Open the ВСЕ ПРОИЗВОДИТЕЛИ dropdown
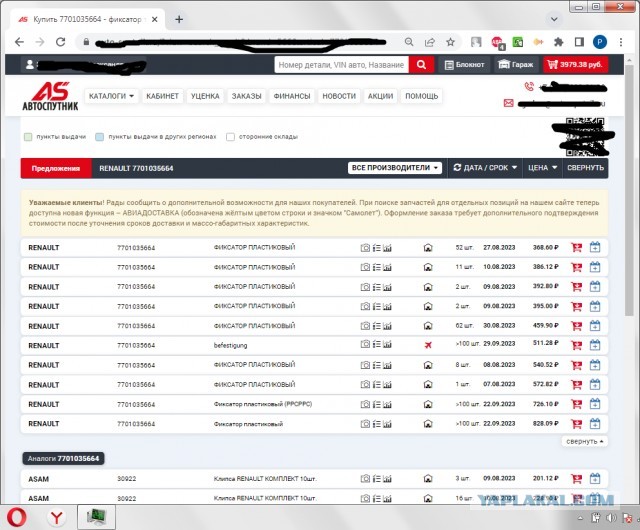Image resolution: width=640 pixels, height=530 pixels. [x=395, y=168]
